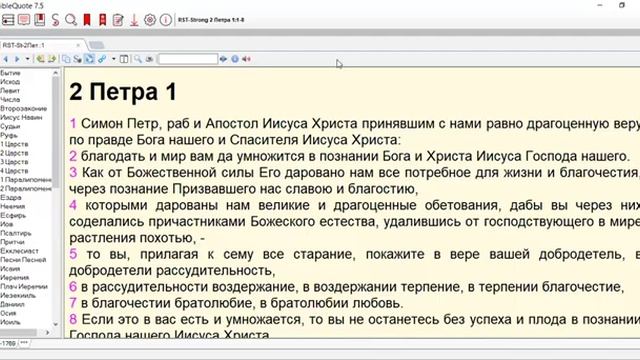The height and width of the screenshot is (360, 640).
Task: Close the RST-St-2Пет.:1 tab
Action: (78, 45)
